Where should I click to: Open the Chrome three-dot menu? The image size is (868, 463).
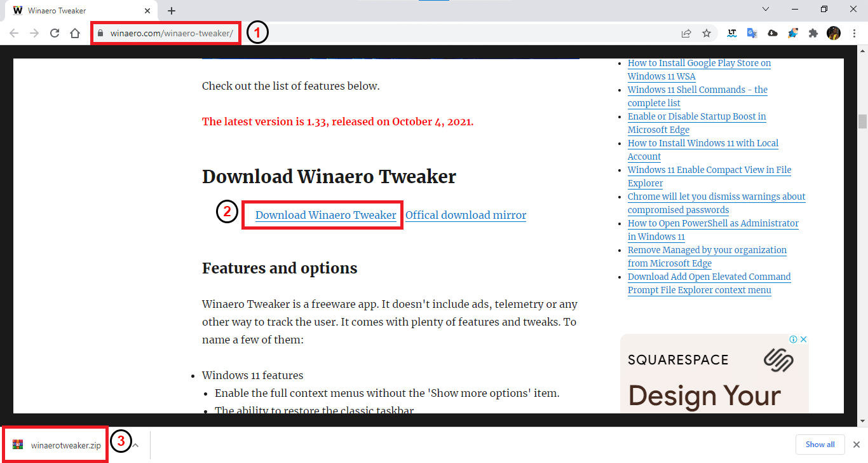(x=854, y=33)
